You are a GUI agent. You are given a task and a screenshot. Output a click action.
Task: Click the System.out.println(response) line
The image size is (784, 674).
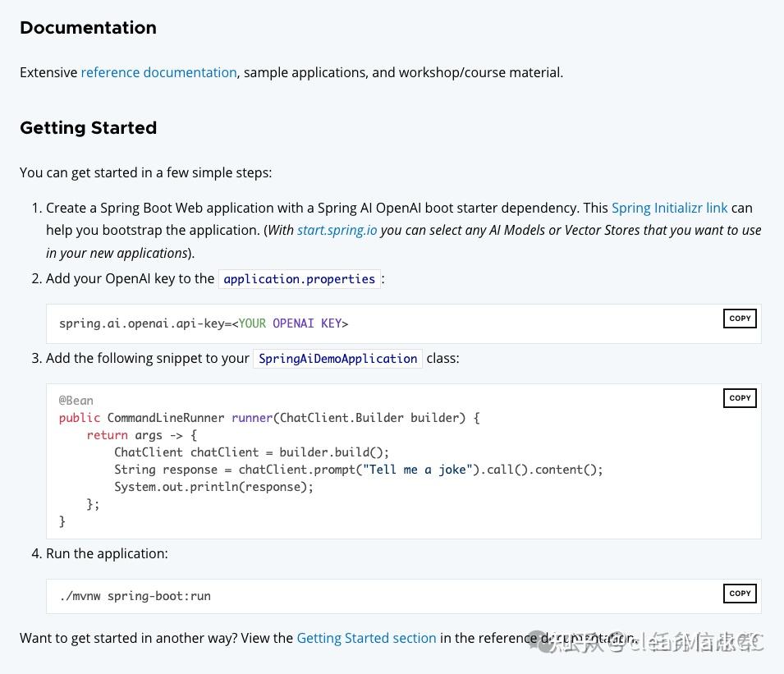coord(213,487)
